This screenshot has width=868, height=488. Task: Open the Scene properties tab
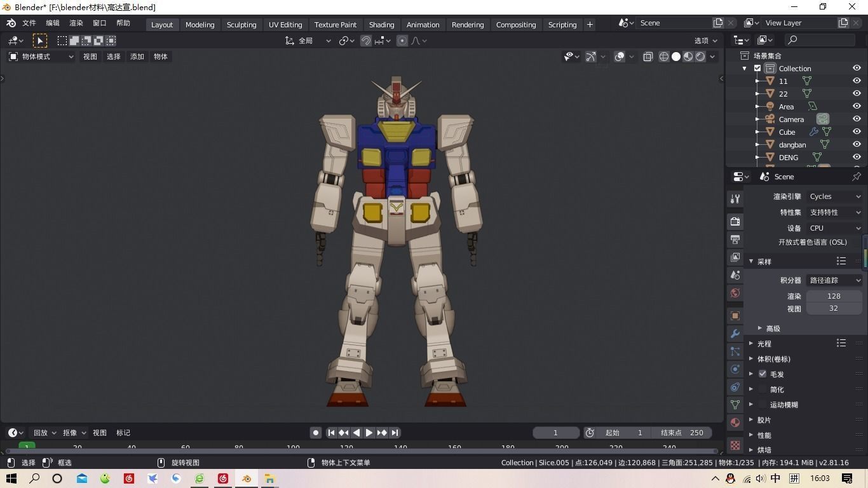(735, 275)
